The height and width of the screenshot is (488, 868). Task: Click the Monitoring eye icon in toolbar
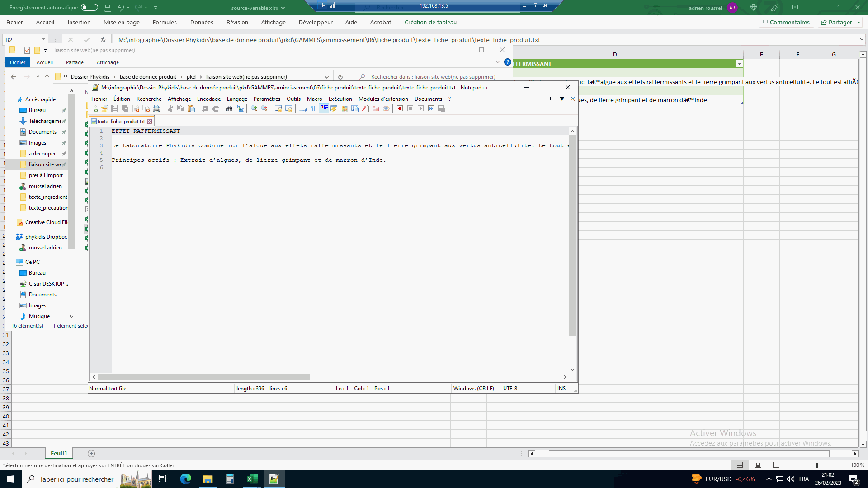click(386, 108)
